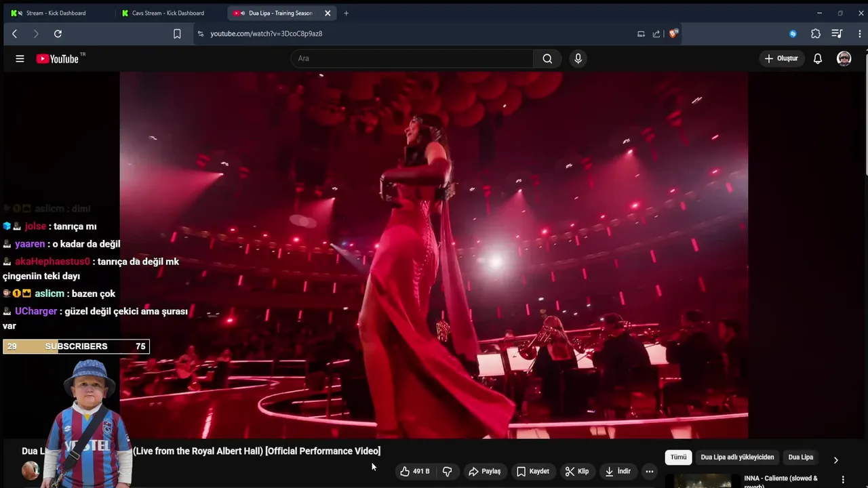
Task: Switch to Stream - Kick Dashboard tab
Action: 58,13
